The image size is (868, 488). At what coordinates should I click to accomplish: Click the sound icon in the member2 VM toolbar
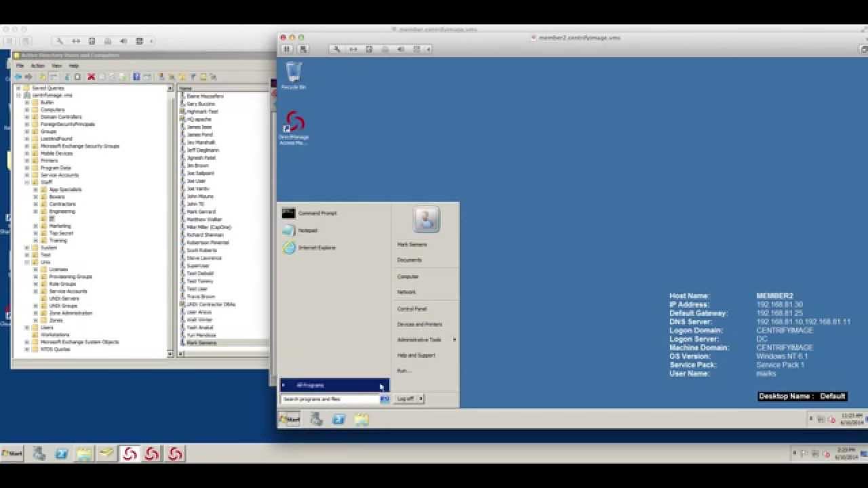pos(401,49)
